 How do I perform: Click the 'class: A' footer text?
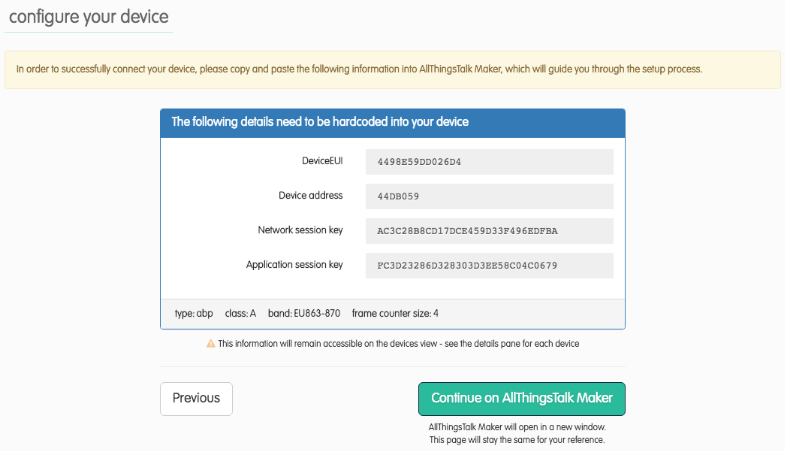(240, 313)
